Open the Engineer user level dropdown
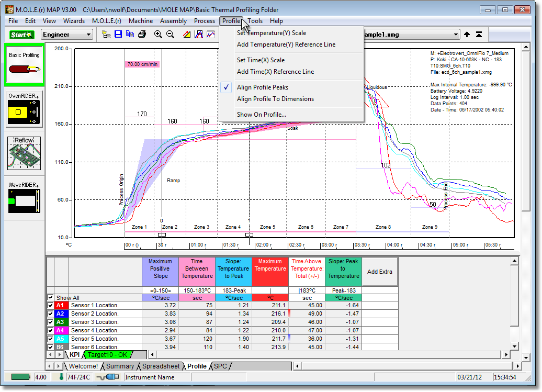 (67, 35)
